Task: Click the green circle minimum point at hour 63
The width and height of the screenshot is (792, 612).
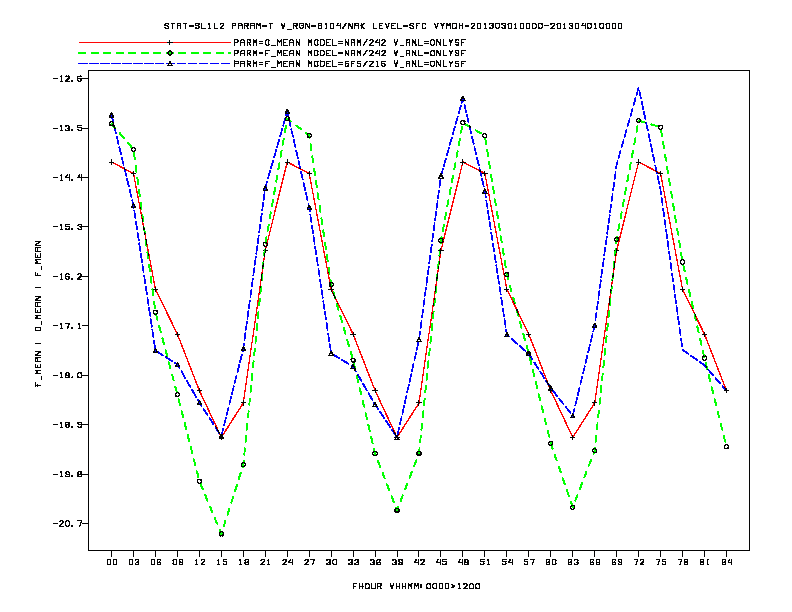Action: 573,507
